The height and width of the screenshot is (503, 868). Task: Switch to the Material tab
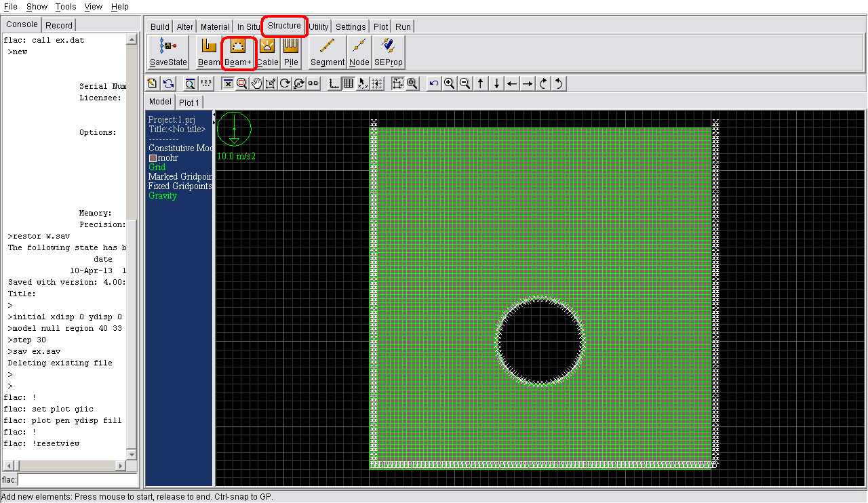(215, 27)
